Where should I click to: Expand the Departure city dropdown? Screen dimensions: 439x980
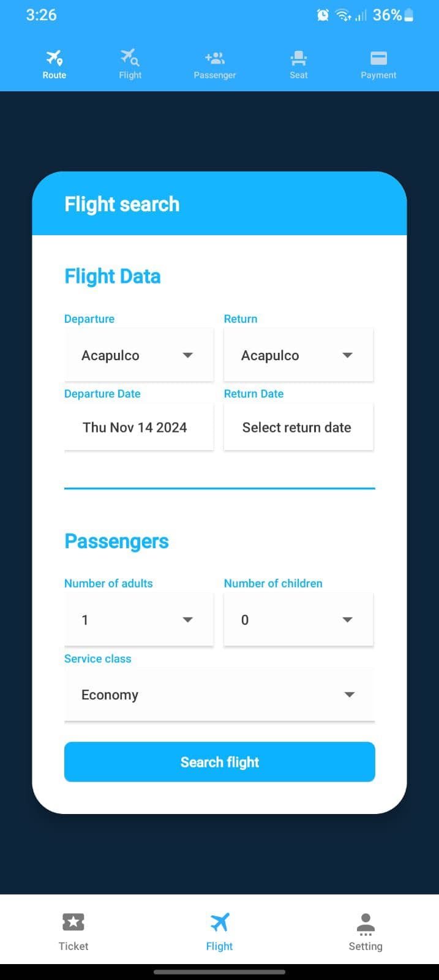point(138,355)
